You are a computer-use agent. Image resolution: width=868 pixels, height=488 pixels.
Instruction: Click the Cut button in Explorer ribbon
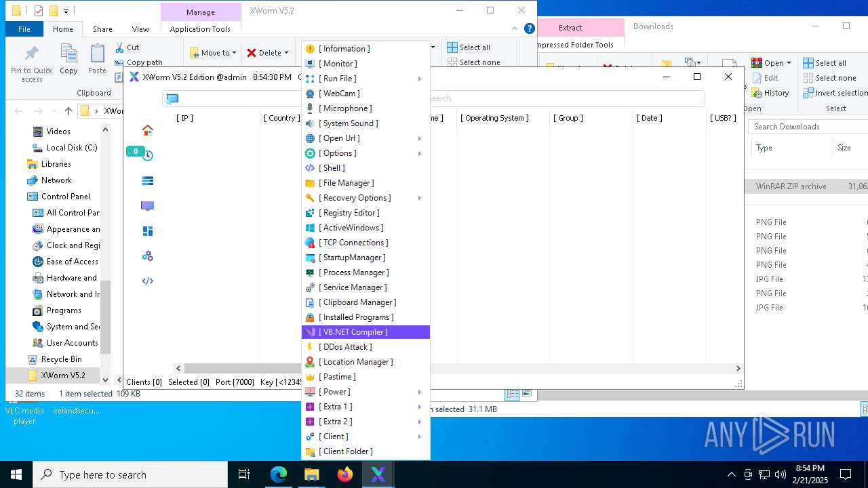(x=127, y=47)
